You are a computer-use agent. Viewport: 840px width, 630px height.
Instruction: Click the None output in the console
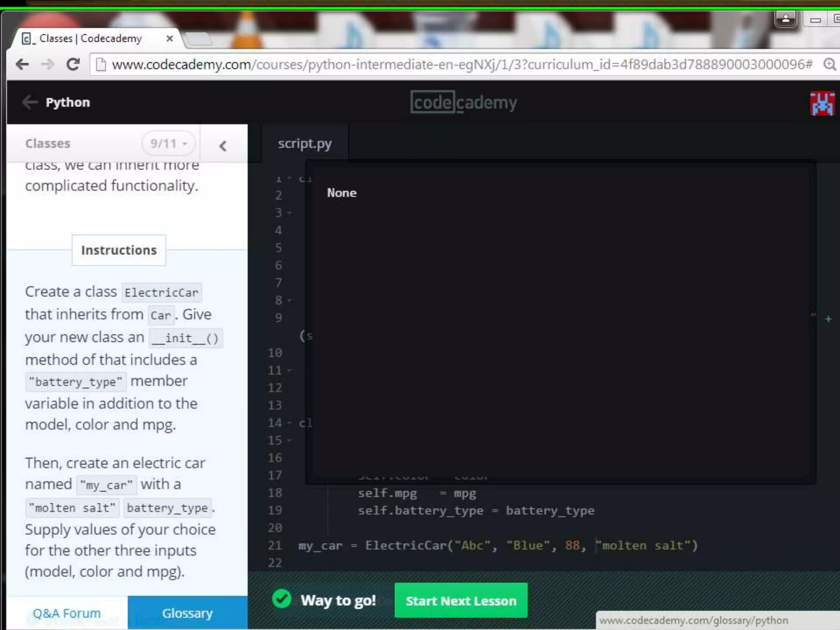coord(342,193)
